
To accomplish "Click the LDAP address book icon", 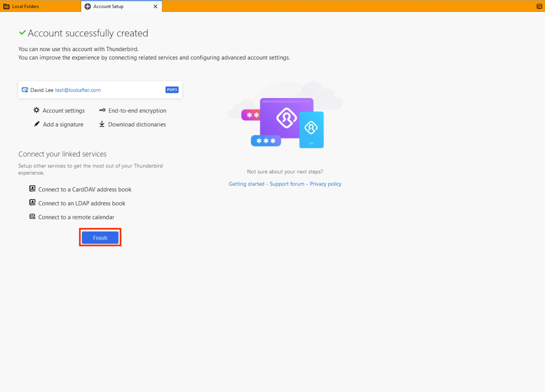I will point(32,203).
